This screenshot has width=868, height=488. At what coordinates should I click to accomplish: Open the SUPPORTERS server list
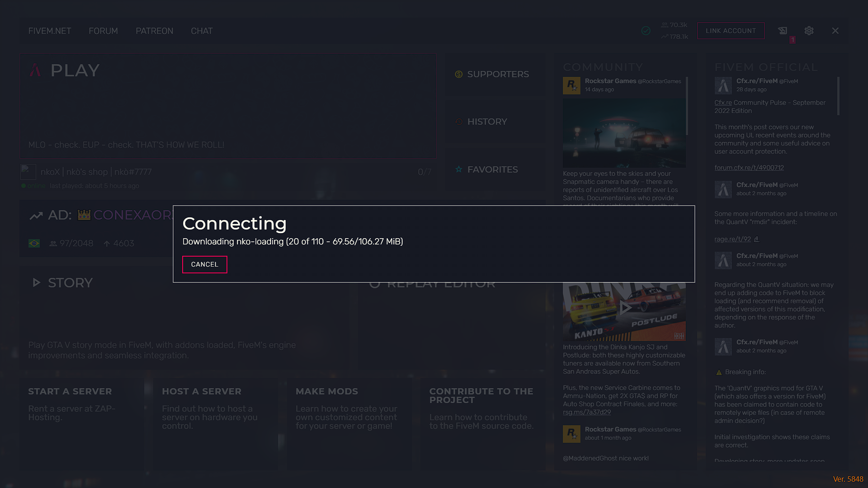[x=495, y=74]
